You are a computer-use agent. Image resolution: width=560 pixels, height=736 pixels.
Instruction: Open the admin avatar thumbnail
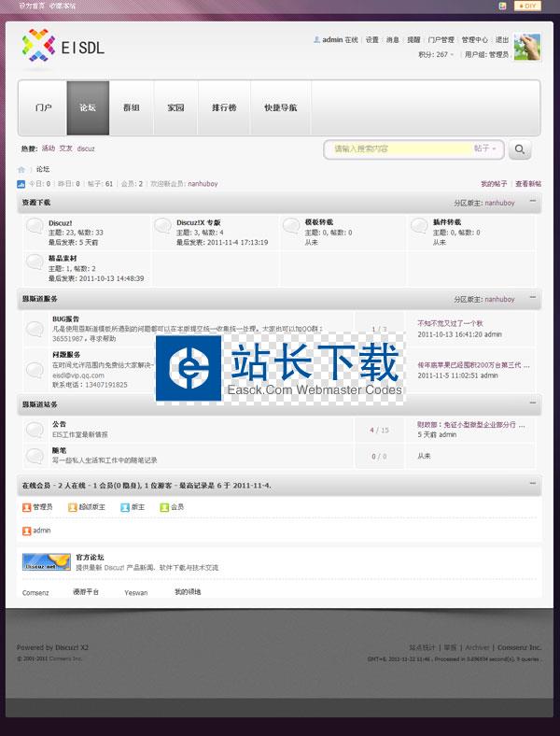(527, 47)
